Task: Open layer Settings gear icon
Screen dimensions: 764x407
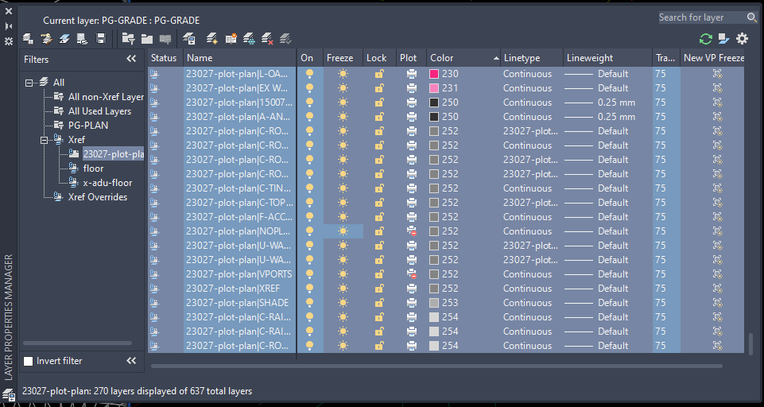Action: [742, 39]
